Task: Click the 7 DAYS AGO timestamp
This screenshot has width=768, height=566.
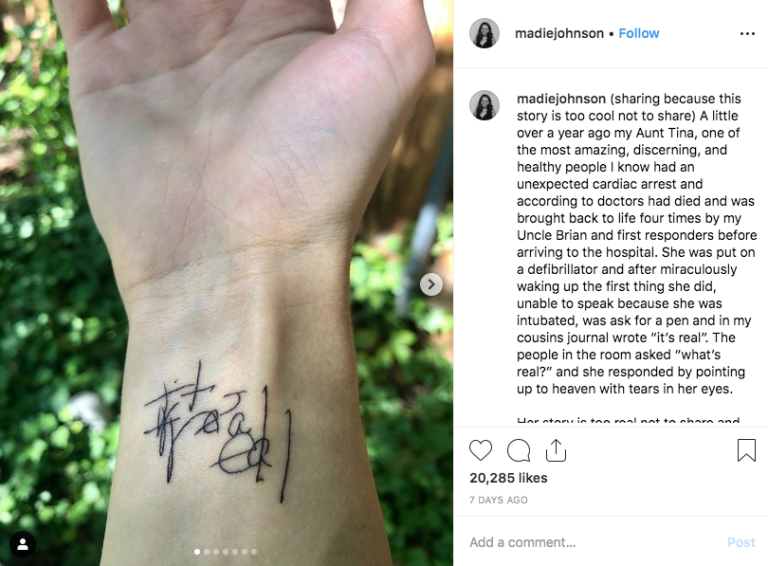Action: tap(498, 500)
